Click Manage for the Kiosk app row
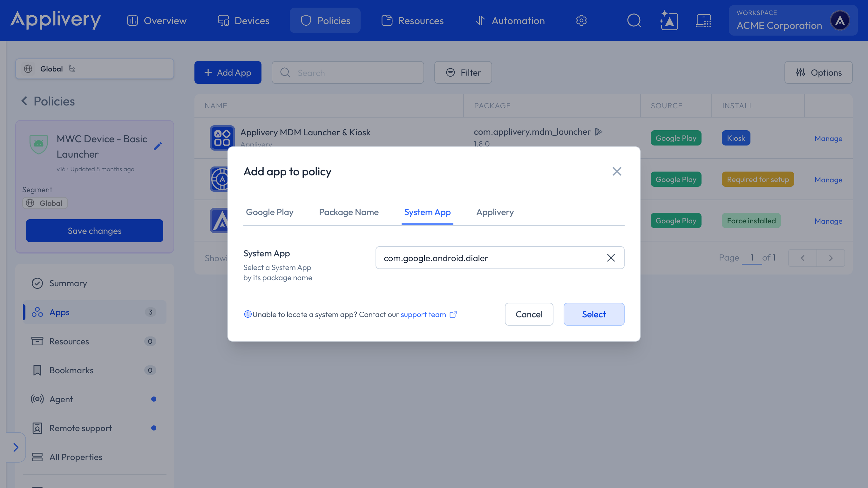Image resolution: width=868 pixels, height=488 pixels. [828, 138]
